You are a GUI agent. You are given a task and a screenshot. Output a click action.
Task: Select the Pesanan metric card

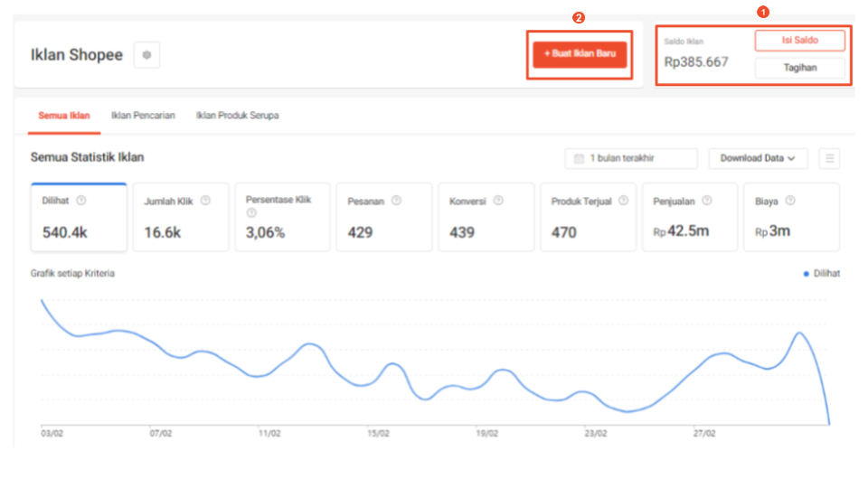pos(384,217)
